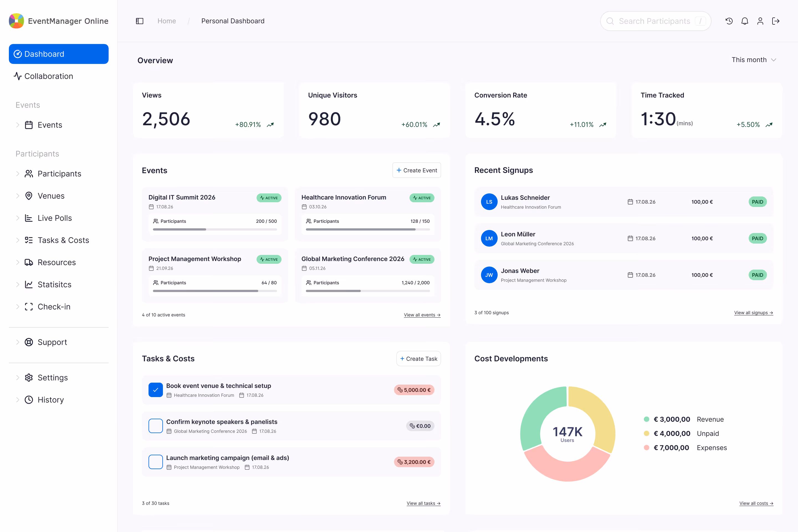Viewport: 798px width, 532px height.
Task: Expand the Venues sidebar chevron
Action: 18,196
